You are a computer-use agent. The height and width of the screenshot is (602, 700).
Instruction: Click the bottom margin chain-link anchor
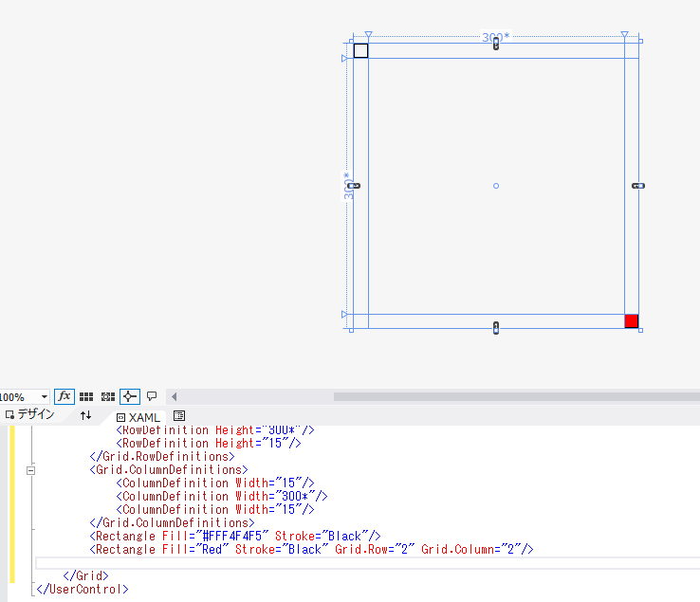[496, 328]
